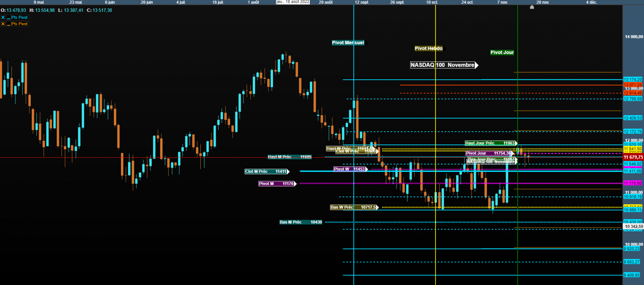Close the orange Pts Pivot indicator

click(x=3, y=24)
